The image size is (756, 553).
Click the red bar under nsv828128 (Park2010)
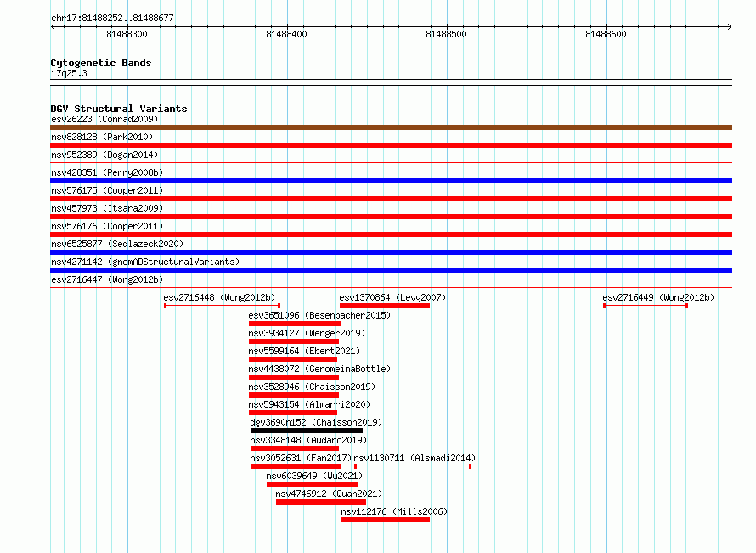[x=391, y=145]
